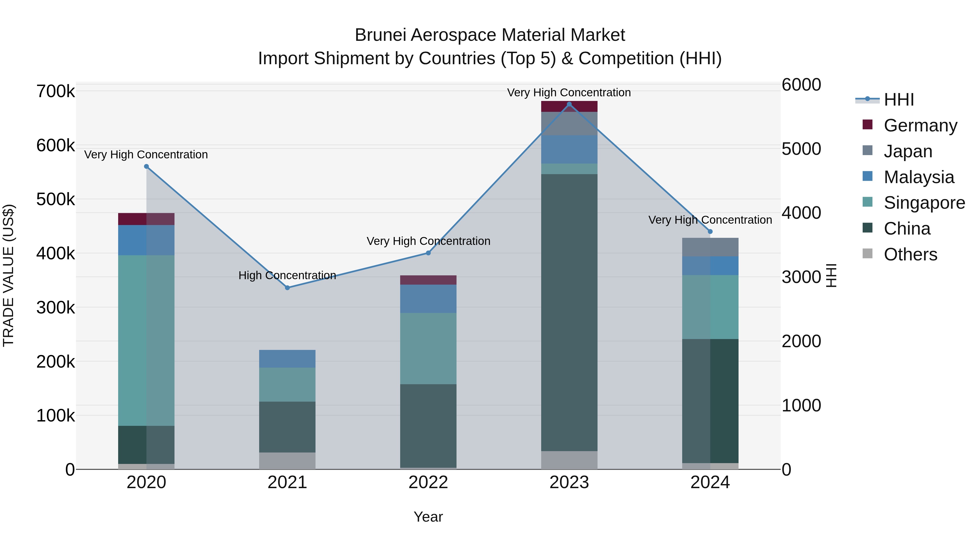Click the Very High Concentration annotation above 2020
This screenshot has height=551, width=980.
click(x=146, y=154)
